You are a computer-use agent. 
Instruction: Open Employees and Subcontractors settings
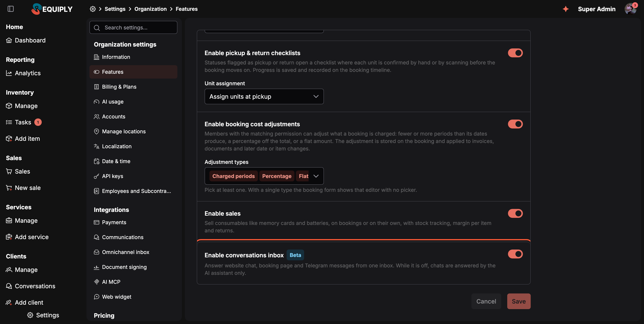[133, 191]
